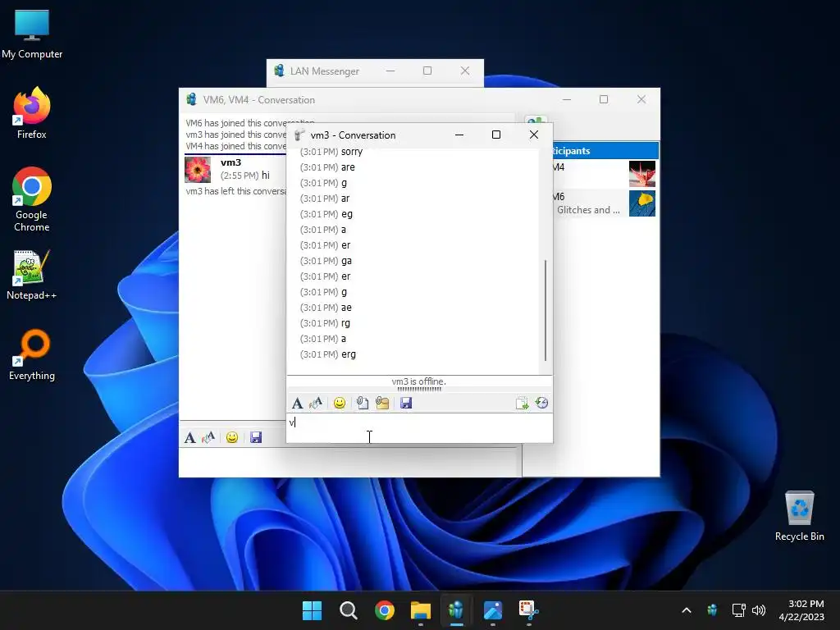The width and height of the screenshot is (840, 630).
Task: Open File Explorer from taskbar
Action: (x=421, y=610)
